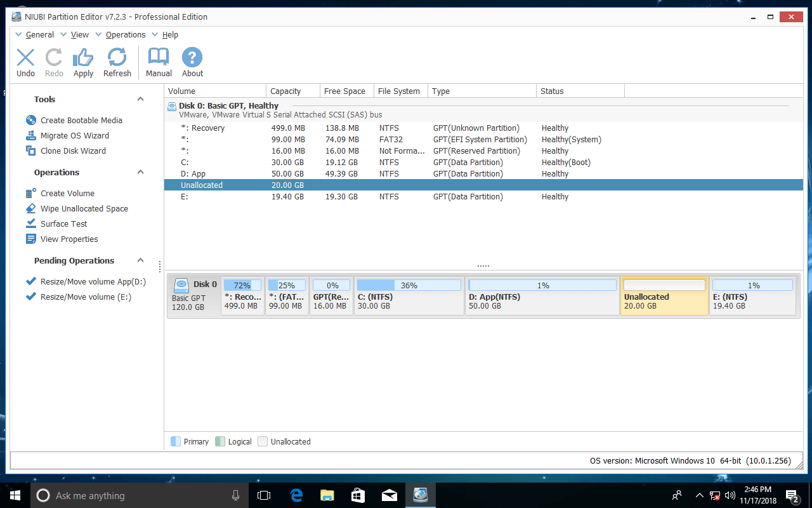Viewport: 812px width, 508px height.
Task: Click the Create Volume icon
Action: tap(30, 193)
